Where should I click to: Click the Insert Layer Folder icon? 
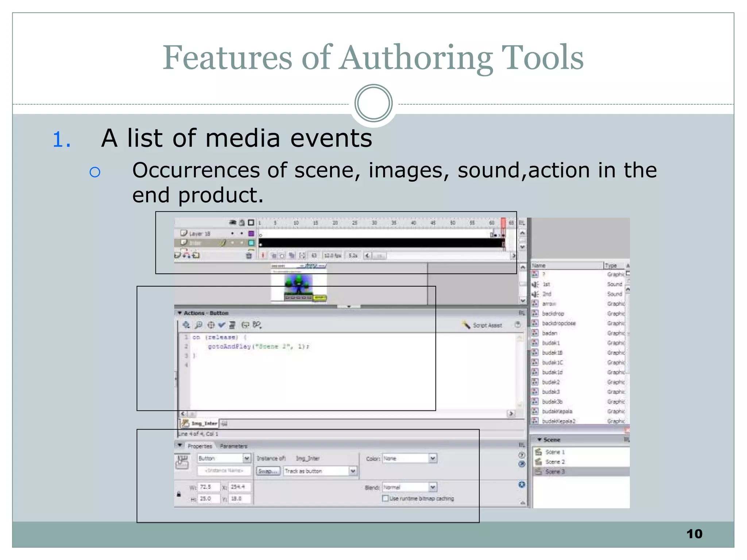tap(196, 255)
